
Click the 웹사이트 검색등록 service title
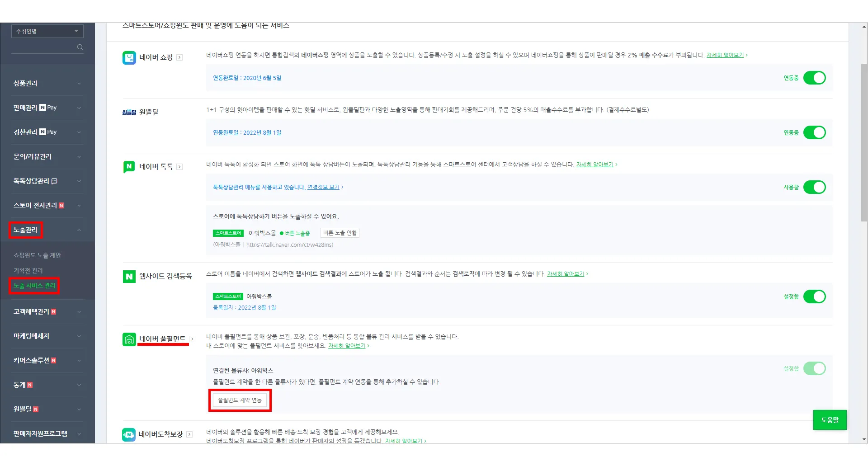[165, 276]
